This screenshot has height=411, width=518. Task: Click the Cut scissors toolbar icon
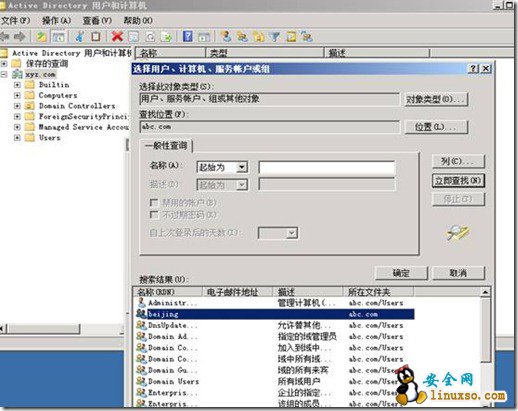point(79,36)
